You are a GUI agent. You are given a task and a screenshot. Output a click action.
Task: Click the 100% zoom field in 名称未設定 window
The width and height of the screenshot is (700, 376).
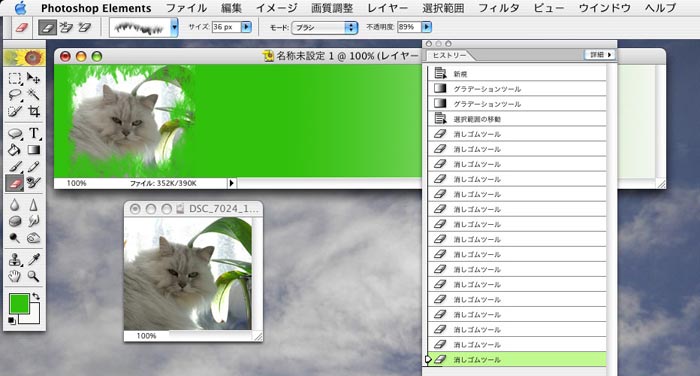(x=76, y=183)
